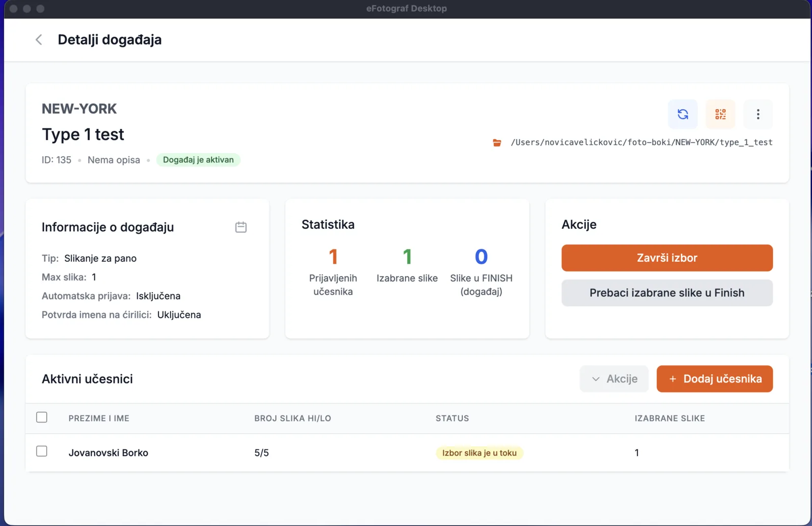
Task: Open the QR code icon button
Action: point(720,114)
